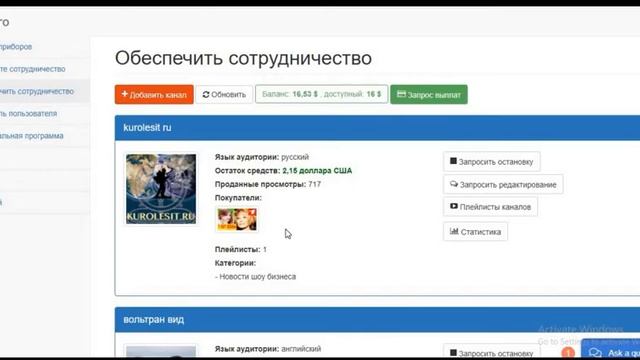640x360 pixels.
Task: Click the Запросить редактирование button
Action: [503, 184]
